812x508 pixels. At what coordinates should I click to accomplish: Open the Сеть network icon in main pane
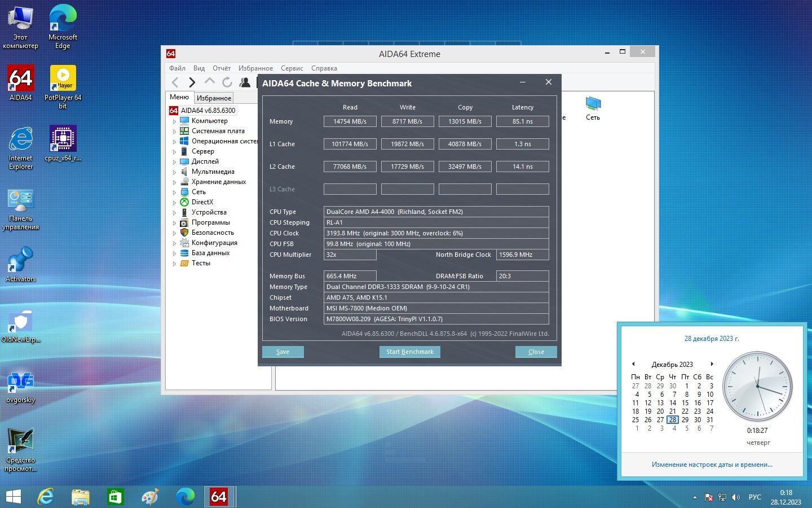point(593,108)
